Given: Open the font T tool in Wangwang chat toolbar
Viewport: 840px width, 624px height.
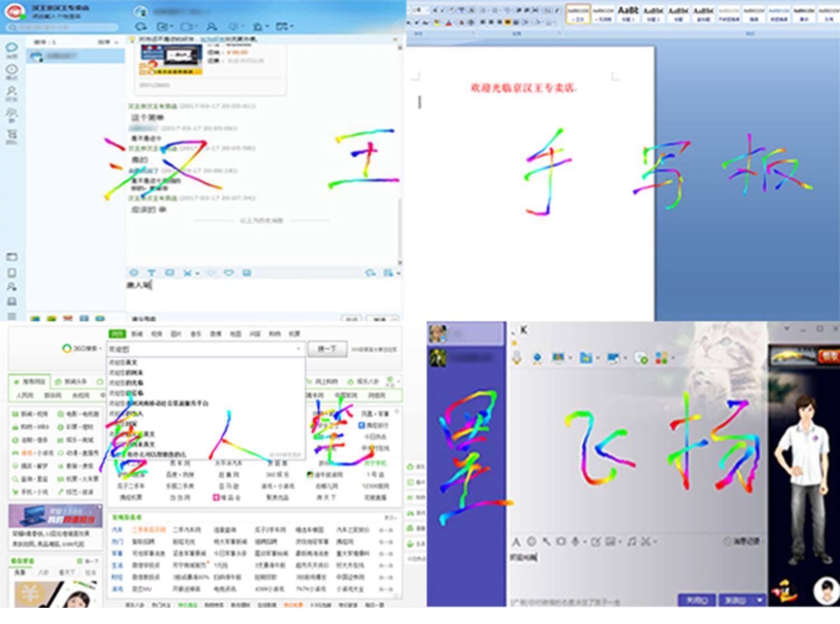Looking at the screenshot, I should 151,273.
